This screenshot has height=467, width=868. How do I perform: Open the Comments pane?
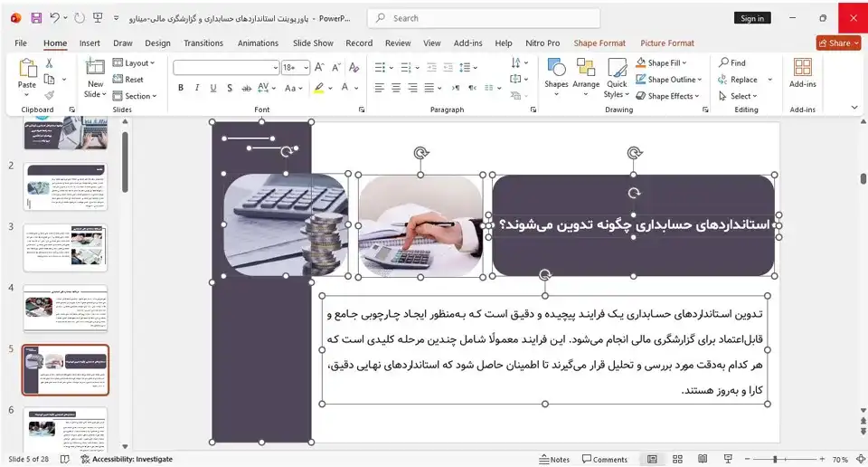(x=605, y=459)
